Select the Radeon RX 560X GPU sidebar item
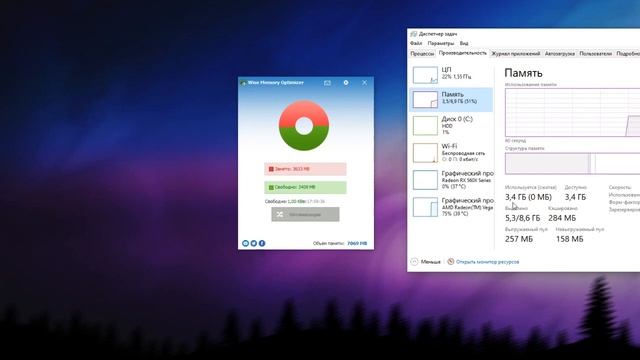Image resolution: width=640 pixels, height=360 pixels. tap(451, 180)
